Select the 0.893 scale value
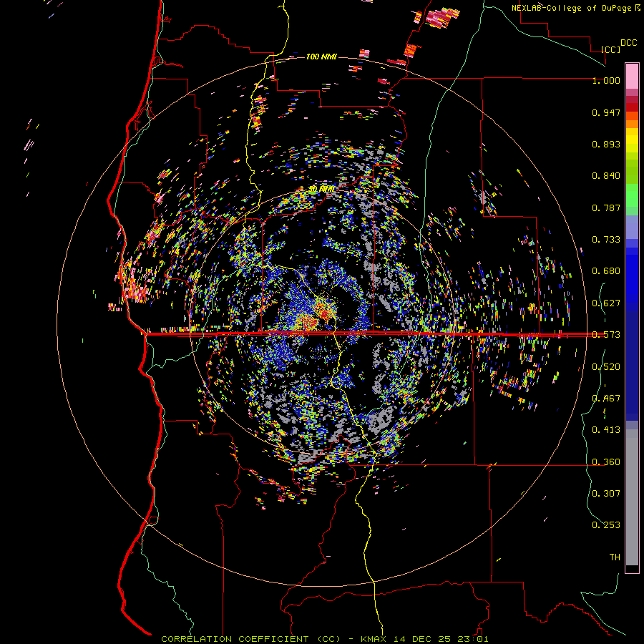 click(606, 144)
